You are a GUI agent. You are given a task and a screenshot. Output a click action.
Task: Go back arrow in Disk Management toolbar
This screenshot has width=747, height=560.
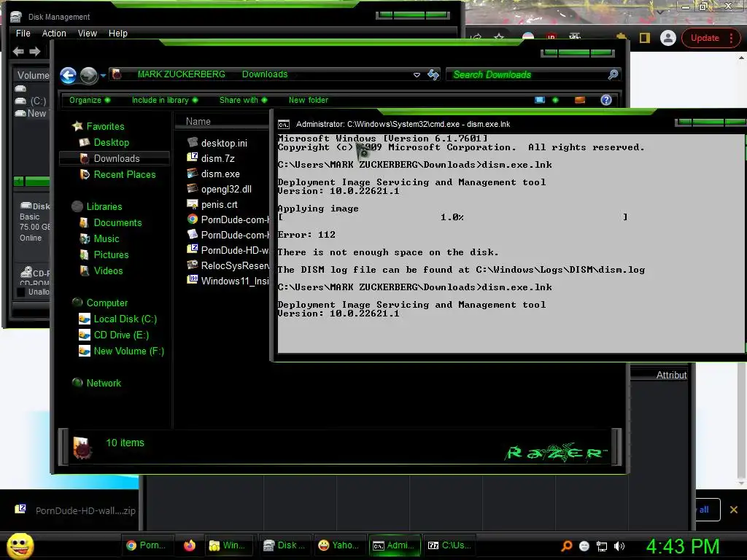(x=18, y=52)
